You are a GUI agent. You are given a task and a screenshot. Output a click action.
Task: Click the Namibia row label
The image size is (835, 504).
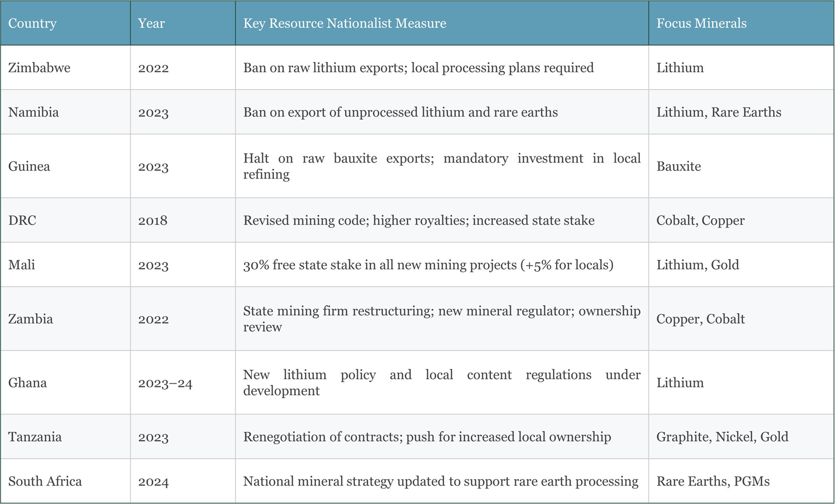pyautogui.click(x=34, y=112)
